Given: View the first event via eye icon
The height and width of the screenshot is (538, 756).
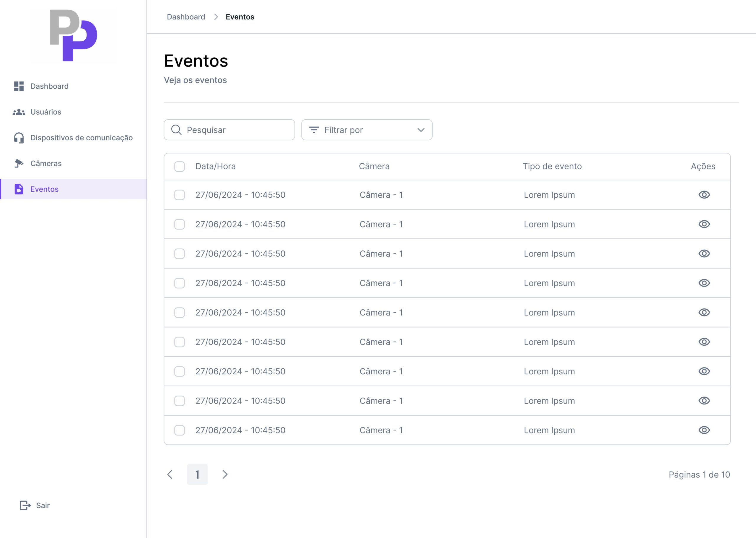Looking at the screenshot, I should point(704,195).
